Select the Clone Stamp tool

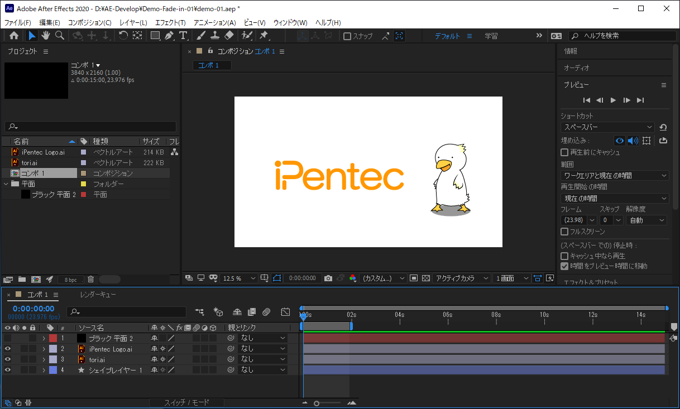215,36
